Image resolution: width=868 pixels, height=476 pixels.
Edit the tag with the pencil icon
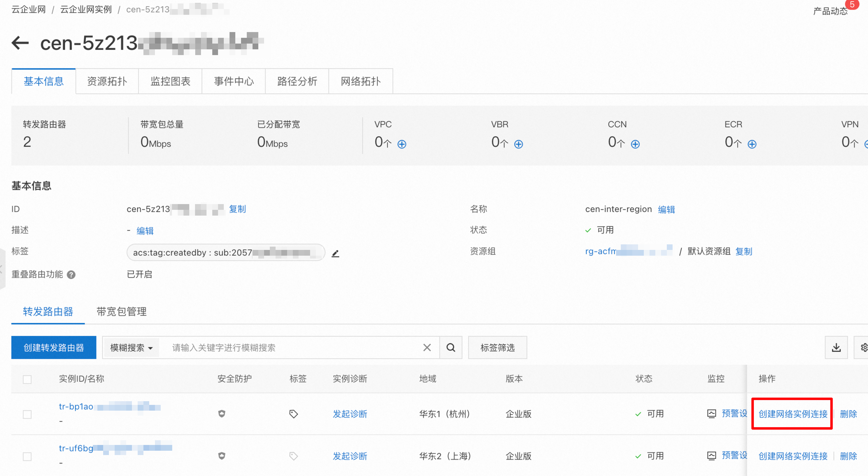pos(335,253)
